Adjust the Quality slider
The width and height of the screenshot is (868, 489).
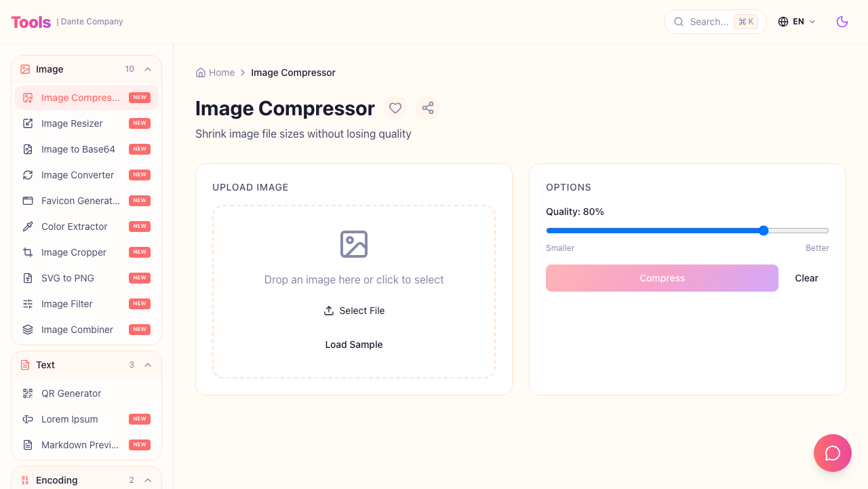[x=764, y=231]
